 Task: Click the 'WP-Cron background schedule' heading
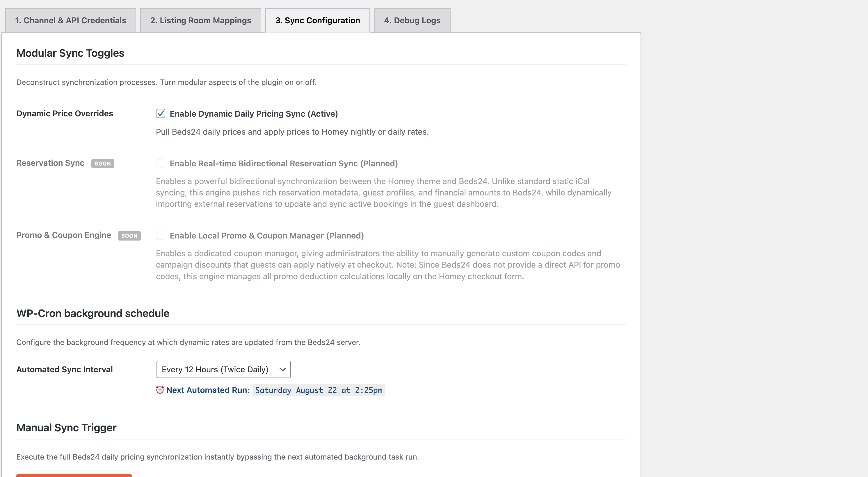93,313
